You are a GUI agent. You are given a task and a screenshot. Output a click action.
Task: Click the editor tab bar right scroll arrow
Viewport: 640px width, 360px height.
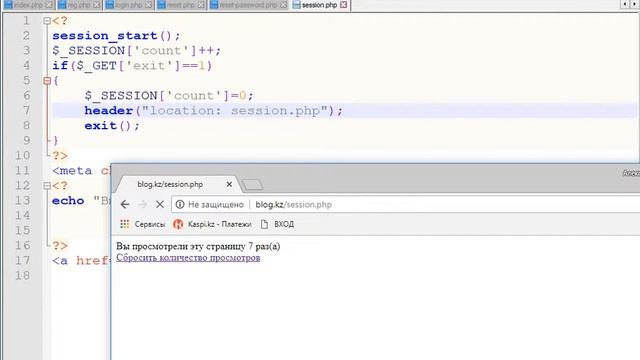(635, 4)
